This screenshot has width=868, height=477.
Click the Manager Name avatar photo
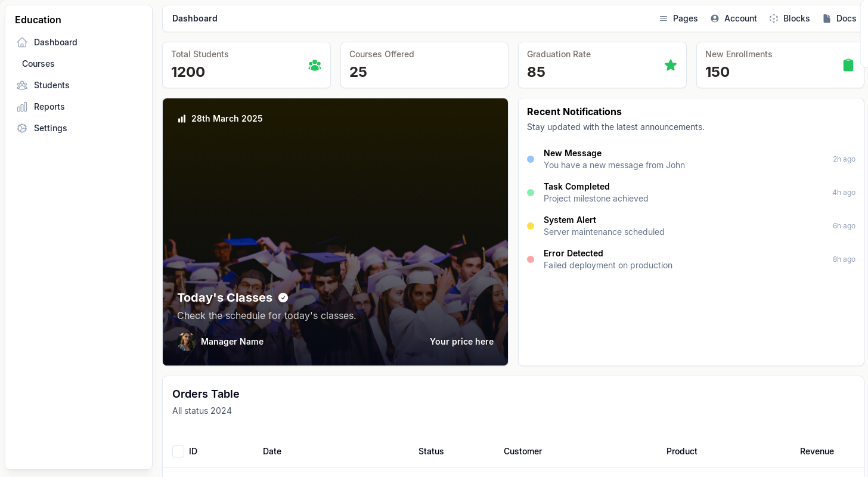[187, 342]
